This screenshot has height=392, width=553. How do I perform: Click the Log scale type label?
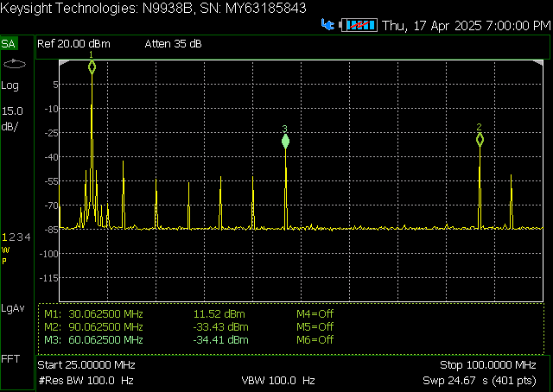pos(10,85)
